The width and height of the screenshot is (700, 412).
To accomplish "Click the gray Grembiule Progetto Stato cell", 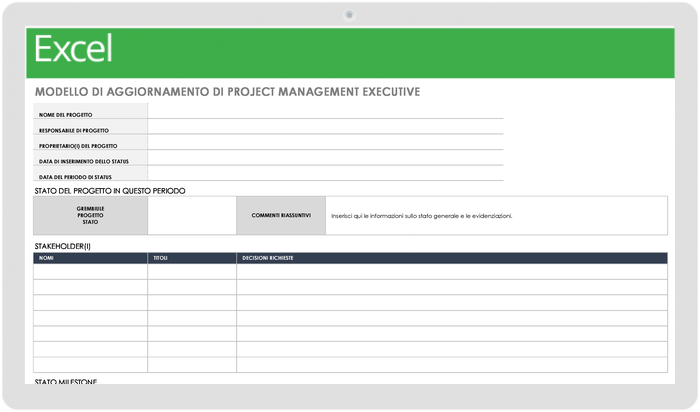I will click(90, 215).
